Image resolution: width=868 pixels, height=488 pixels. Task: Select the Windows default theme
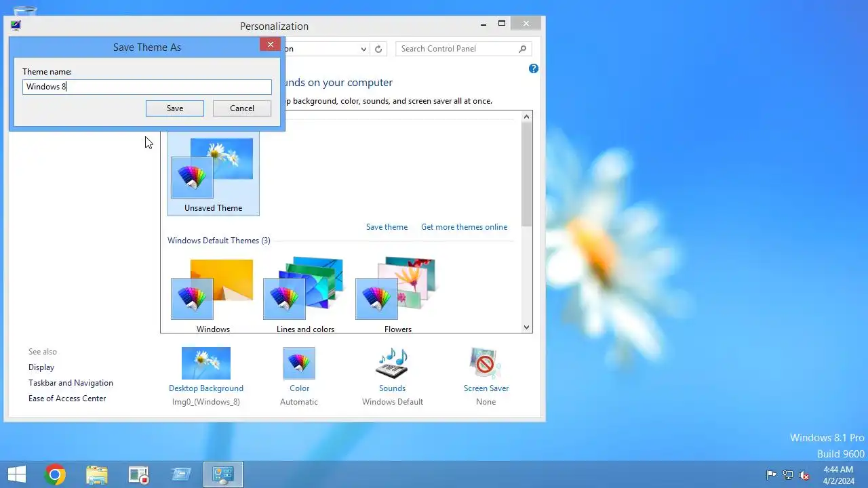click(213, 295)
